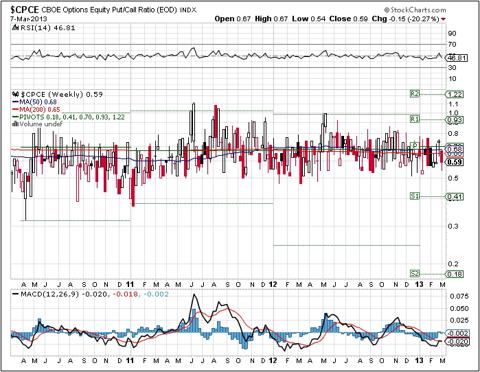Click the StockCharts.com copyright logo
The image size is (480, 372).
point(415,10)
